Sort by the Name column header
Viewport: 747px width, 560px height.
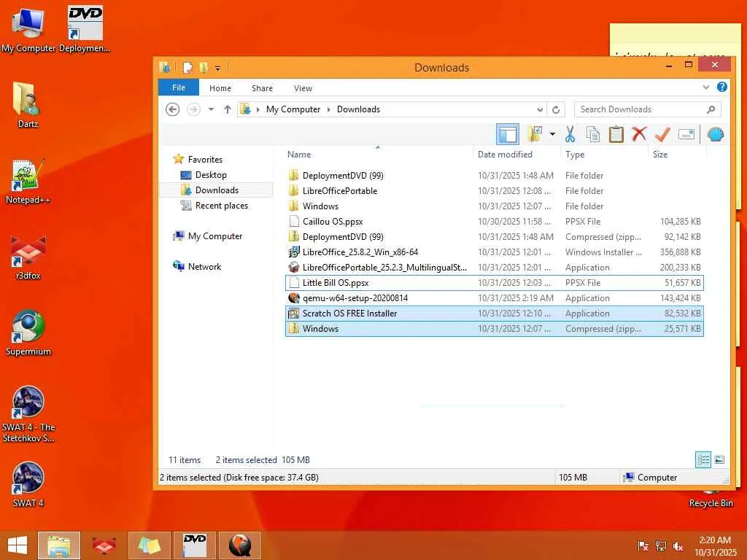coord(298,155)
